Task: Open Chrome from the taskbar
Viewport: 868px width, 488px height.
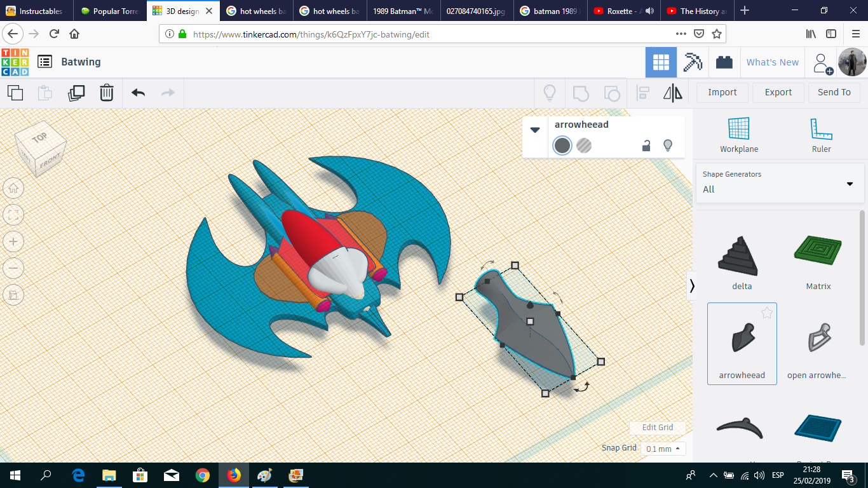Action: (203, 475)
